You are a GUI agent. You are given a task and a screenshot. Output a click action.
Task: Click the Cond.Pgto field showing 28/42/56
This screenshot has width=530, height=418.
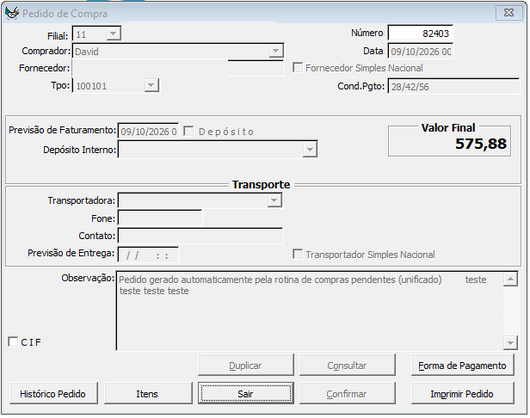pos(453,87)
